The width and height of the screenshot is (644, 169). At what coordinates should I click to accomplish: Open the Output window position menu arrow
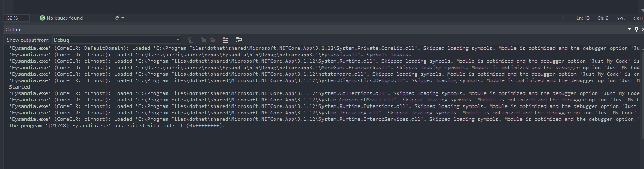[x=629, y=30]
